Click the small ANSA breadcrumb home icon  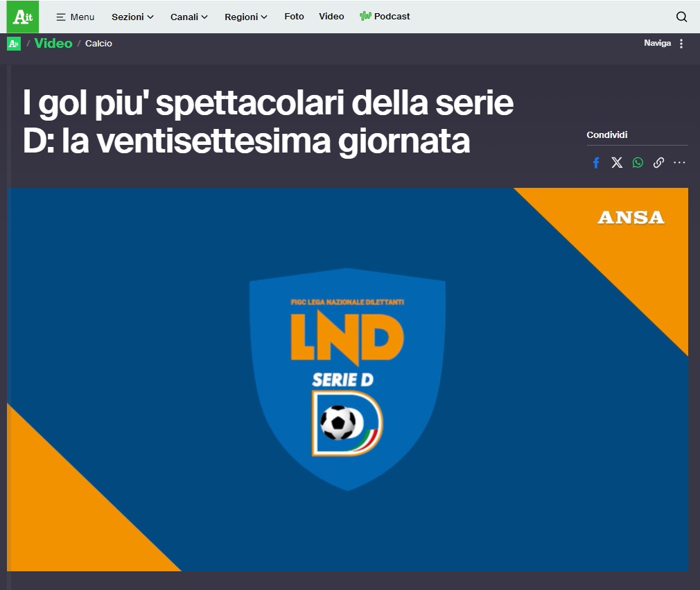coord(14,44)
